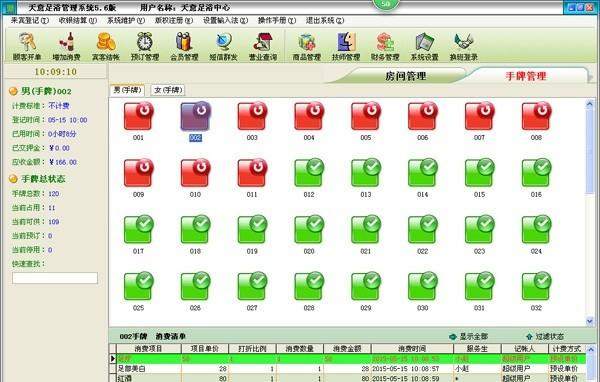Open the 版权注册 menu
The width and height of the screenshot is (600, 382).
pyautogui.click(x=174, y=21)
